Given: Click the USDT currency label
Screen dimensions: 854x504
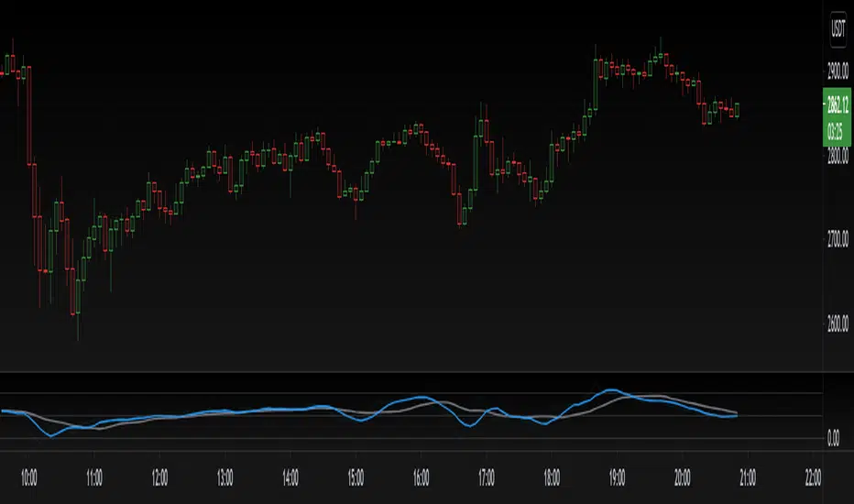Looking at the screenshot, I should 838,27.
